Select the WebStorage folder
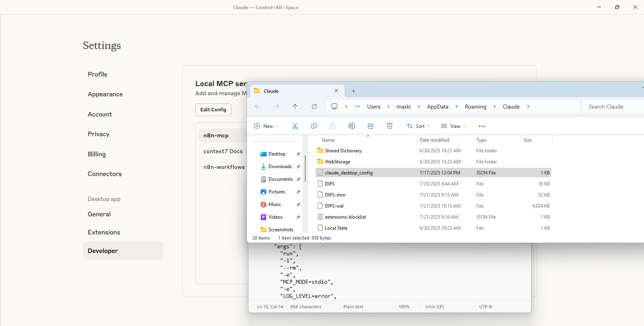 coord(433,162)
